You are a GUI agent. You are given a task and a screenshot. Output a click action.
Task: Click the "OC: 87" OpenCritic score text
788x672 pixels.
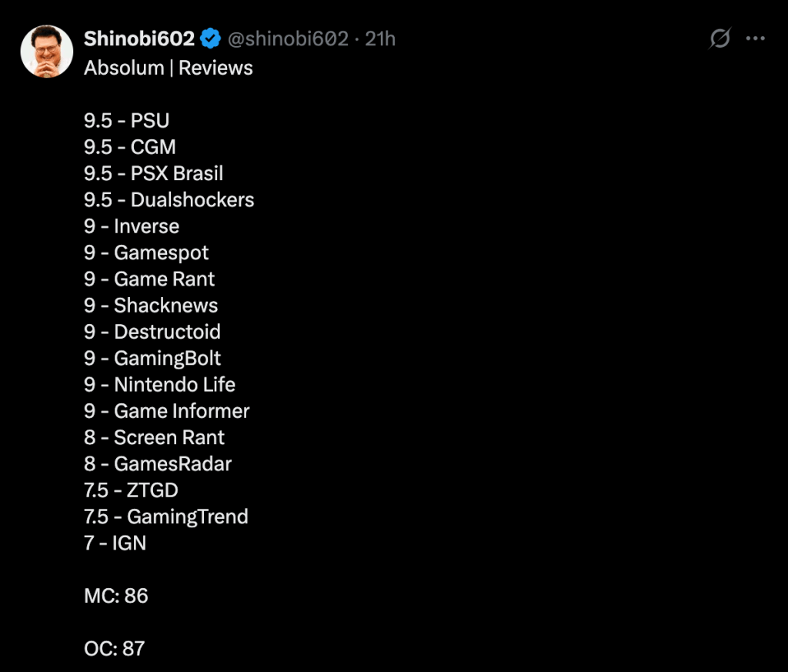(x=115, y=648)
